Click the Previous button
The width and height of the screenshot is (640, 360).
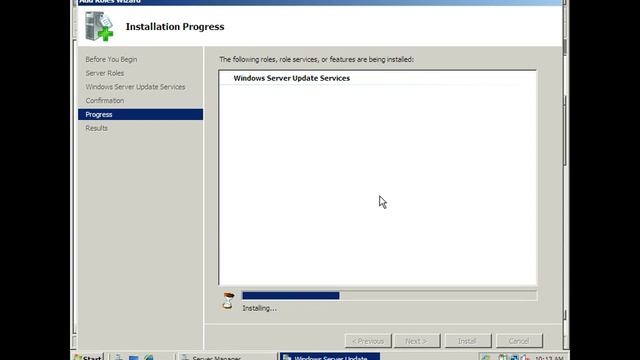coord(368,341)
